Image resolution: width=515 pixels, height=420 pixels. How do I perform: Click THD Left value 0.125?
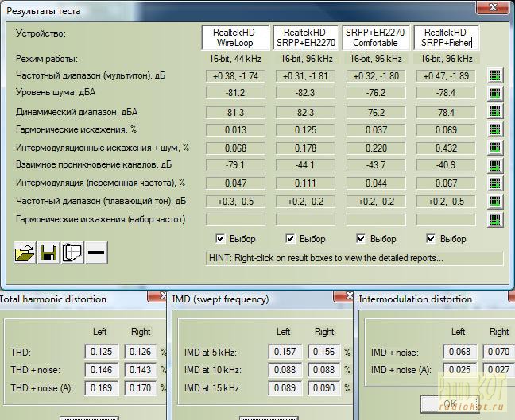101,352
